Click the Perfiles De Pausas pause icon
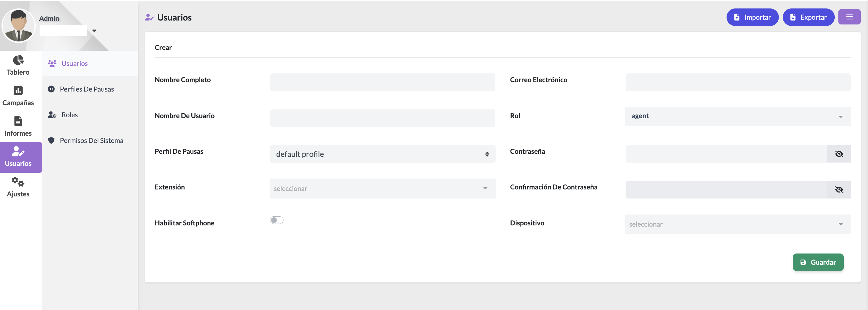 click(51, 89)
